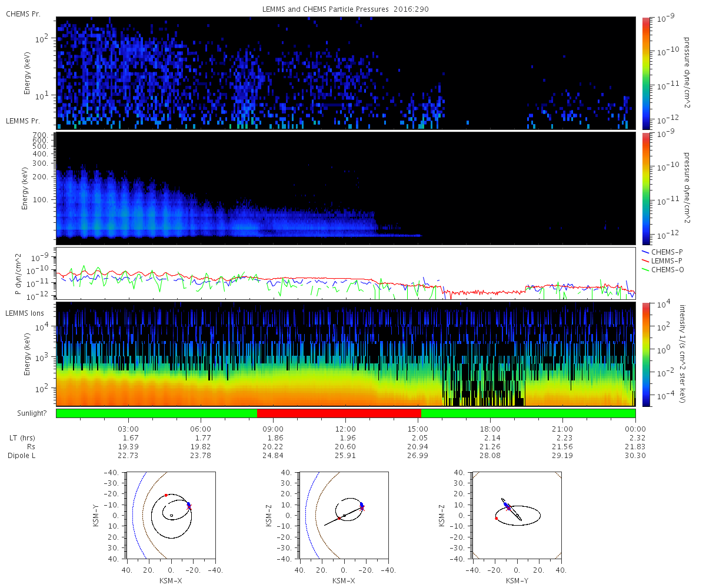Click the LEMMS pressure color bar
Image resolution: width=706 pixels, height=588 pixels.
(646, 188)
